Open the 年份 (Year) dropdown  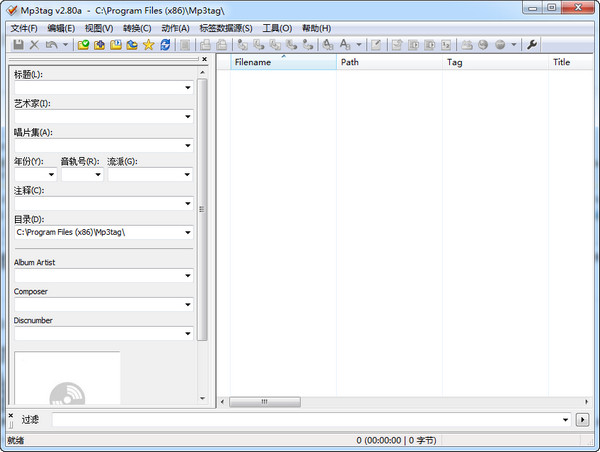click(x=50, y=175)
